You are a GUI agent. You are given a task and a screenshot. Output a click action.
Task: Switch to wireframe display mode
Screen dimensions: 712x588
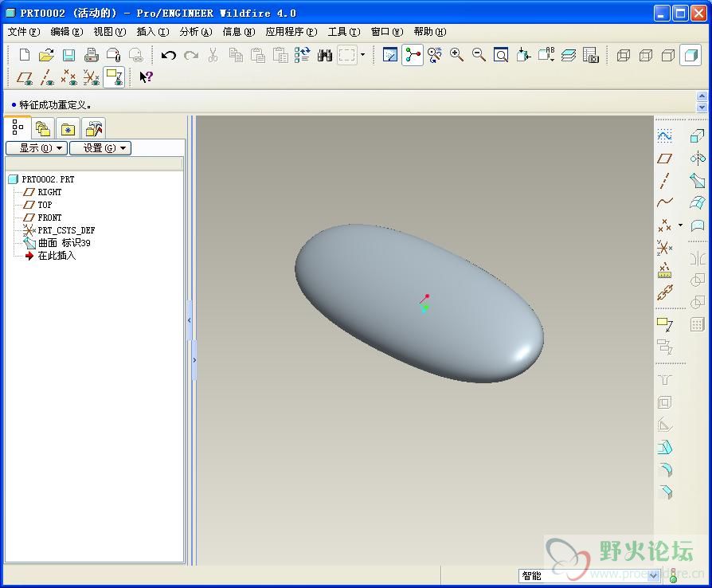coord(624,55)
